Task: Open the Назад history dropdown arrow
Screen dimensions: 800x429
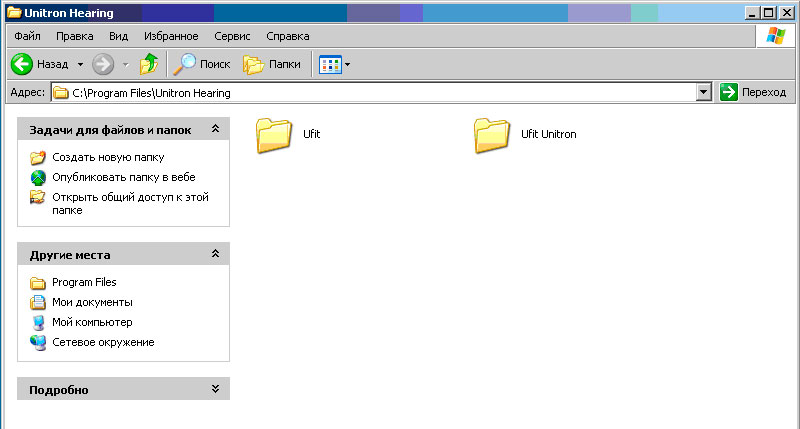Action: tap(80, 65)
